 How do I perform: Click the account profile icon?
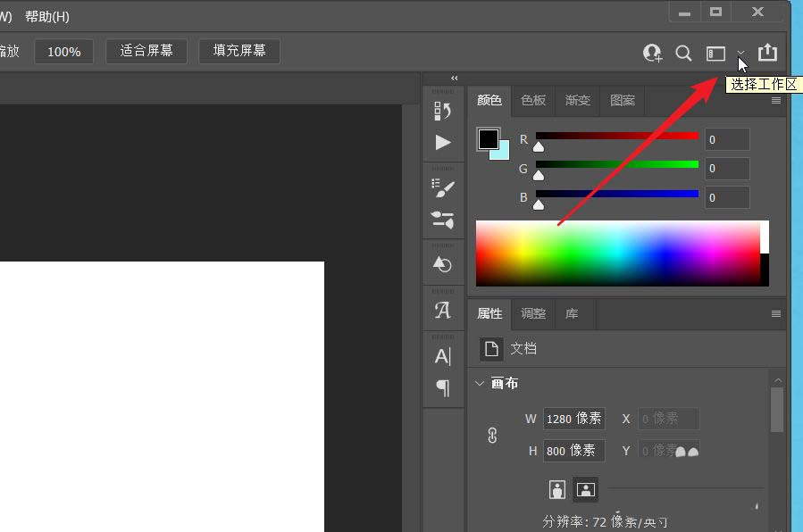click(x=652, y=54)
